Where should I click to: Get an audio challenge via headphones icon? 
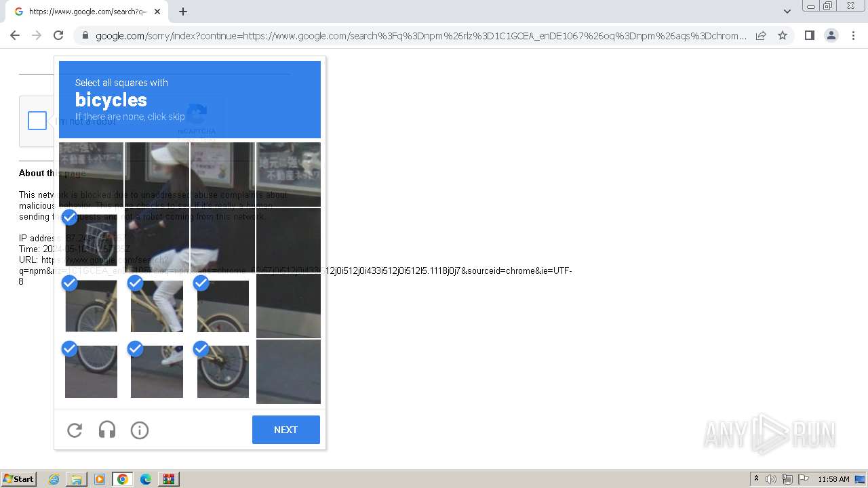pos(107,430)
